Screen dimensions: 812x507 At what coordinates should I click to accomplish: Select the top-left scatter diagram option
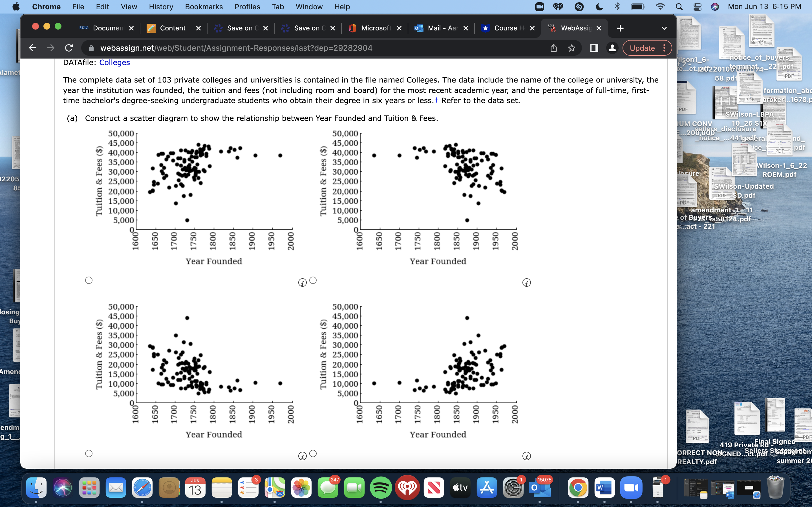point(89,280)
